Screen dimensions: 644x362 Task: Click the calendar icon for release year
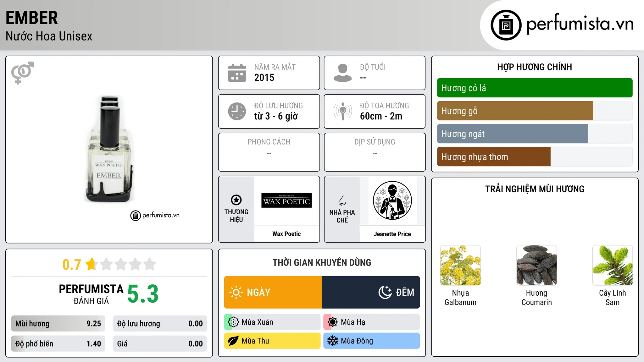tap(237, 73)
